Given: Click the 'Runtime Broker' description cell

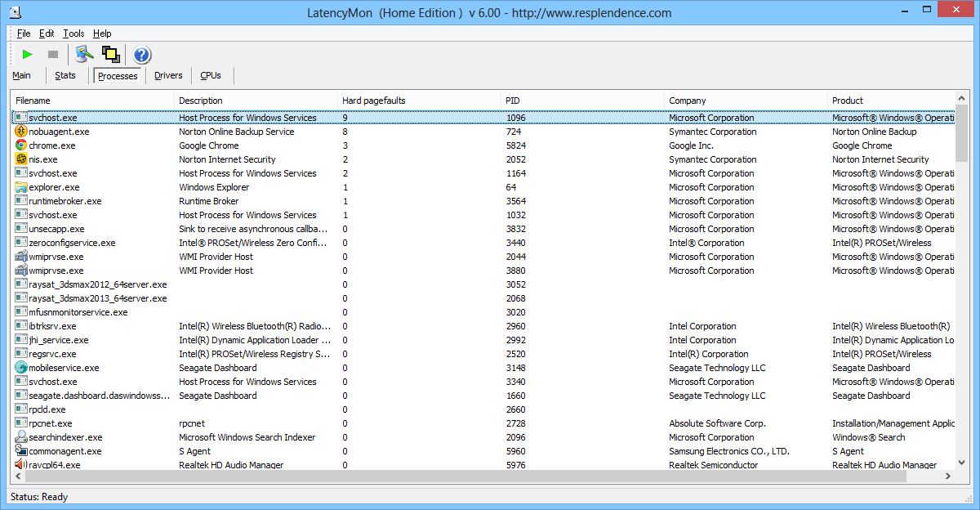Looking at the screenshot, I should (x=209, y=201).
